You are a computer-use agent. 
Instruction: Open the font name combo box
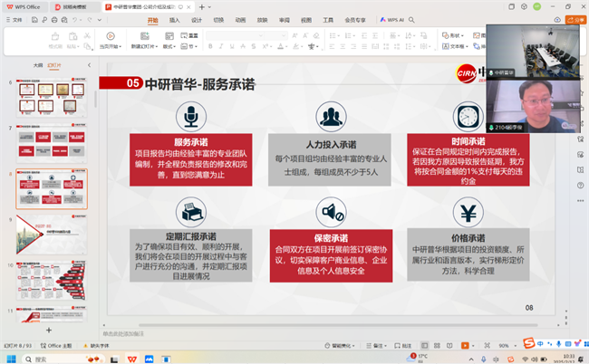pos(236,35)
